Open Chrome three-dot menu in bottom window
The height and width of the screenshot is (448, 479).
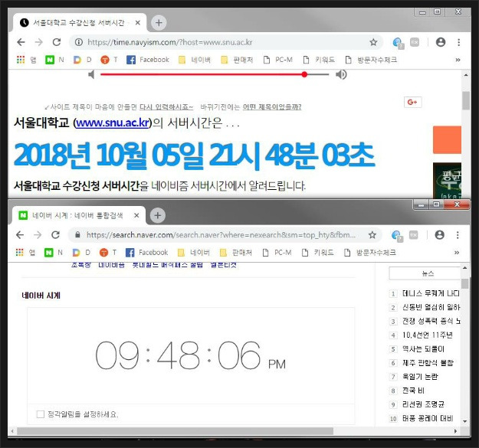458,234
